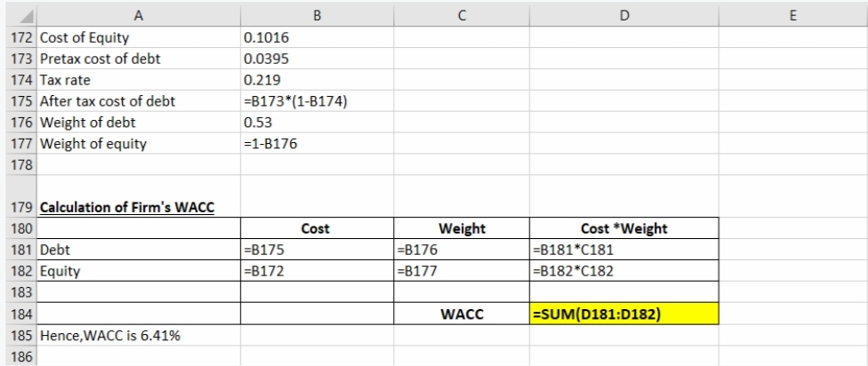Select the =1-B176 formula cell

(x=316, y=143)
